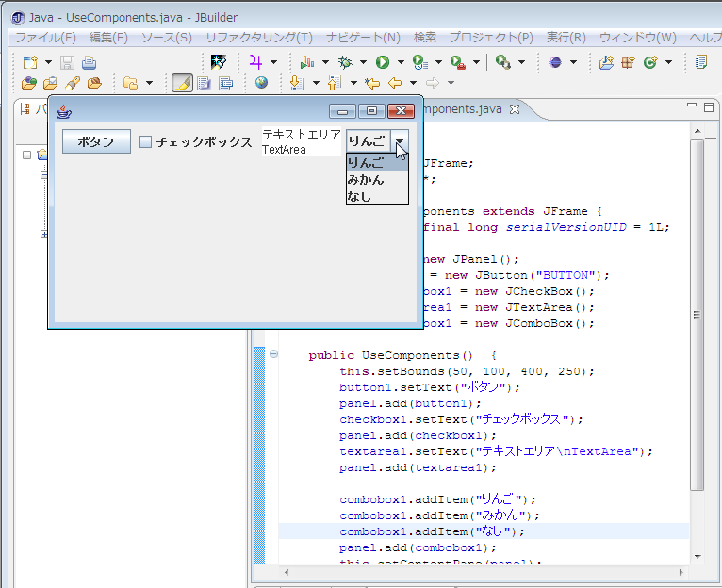Click the combo box dropdown arrow
The image size is (722, 588).
point(400,141)
